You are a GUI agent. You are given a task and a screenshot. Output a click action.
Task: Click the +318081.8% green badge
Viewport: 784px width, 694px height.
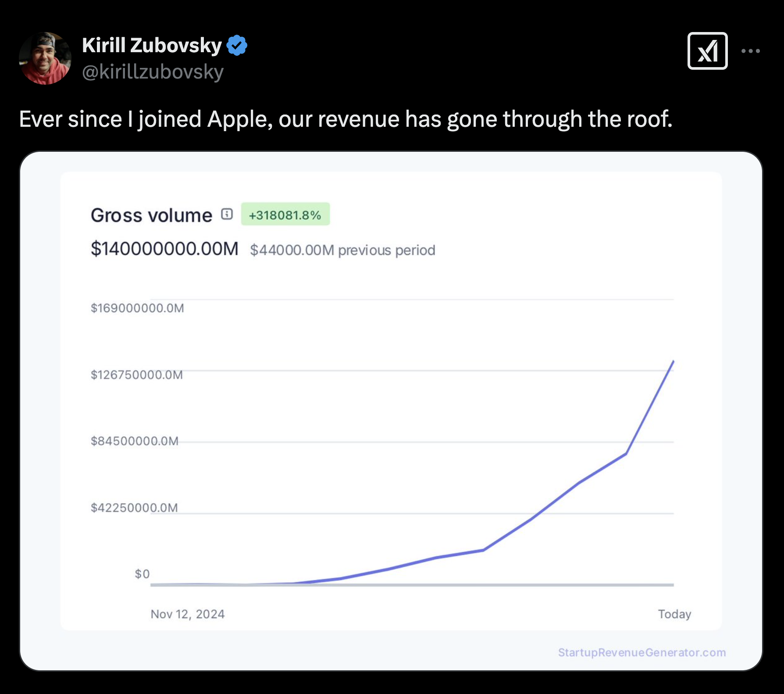(285, 215)
